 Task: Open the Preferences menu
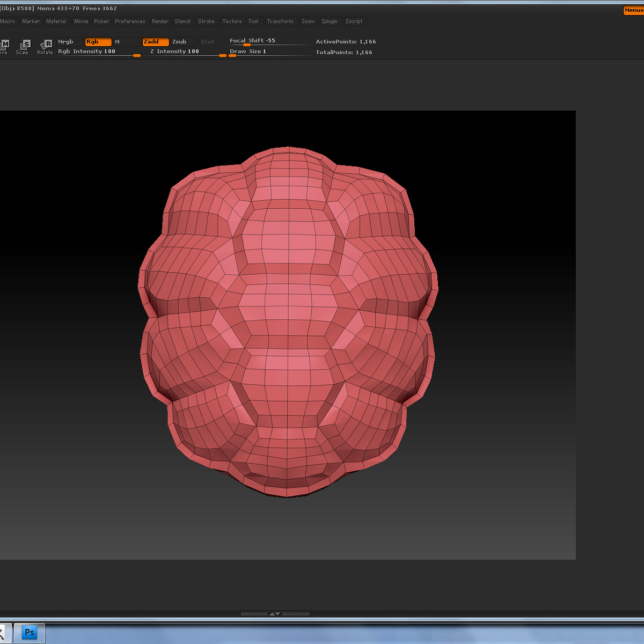pos(130,21)
